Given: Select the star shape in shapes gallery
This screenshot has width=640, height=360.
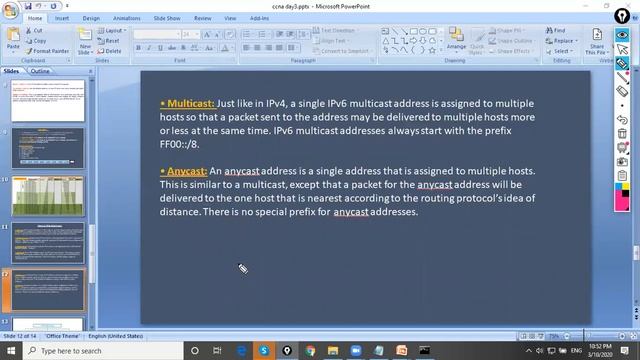Looking at the screenshot, I should [x=432, y=50].
